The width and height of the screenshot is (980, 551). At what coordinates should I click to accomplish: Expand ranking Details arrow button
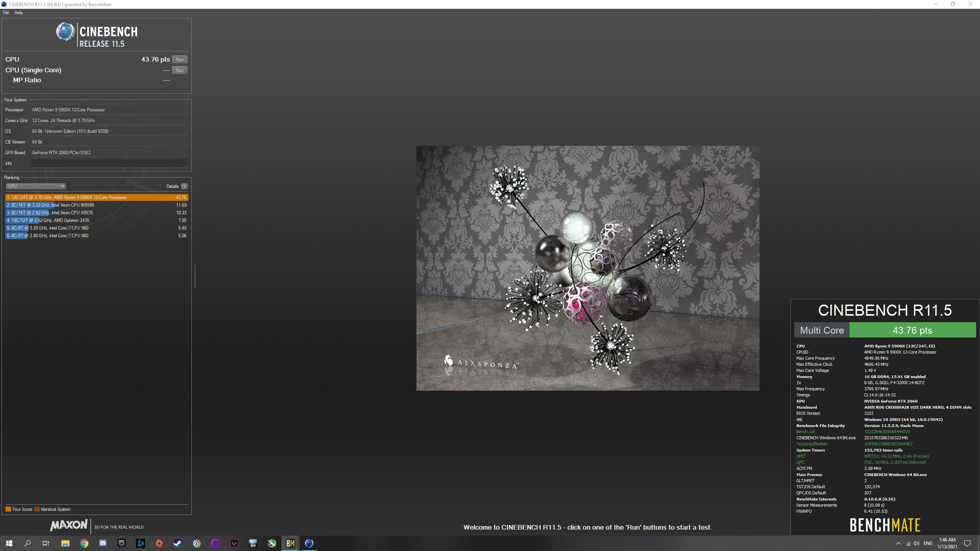pos(185,186)
